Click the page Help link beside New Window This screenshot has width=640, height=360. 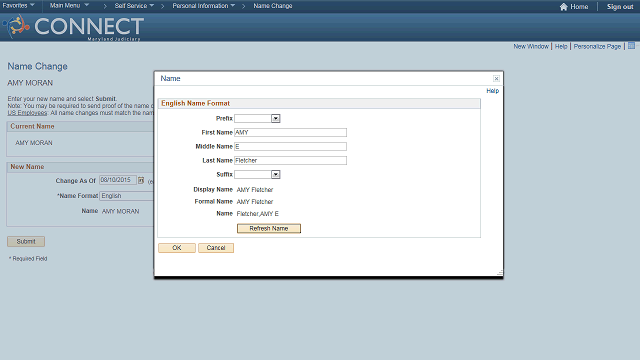[561, 47]
